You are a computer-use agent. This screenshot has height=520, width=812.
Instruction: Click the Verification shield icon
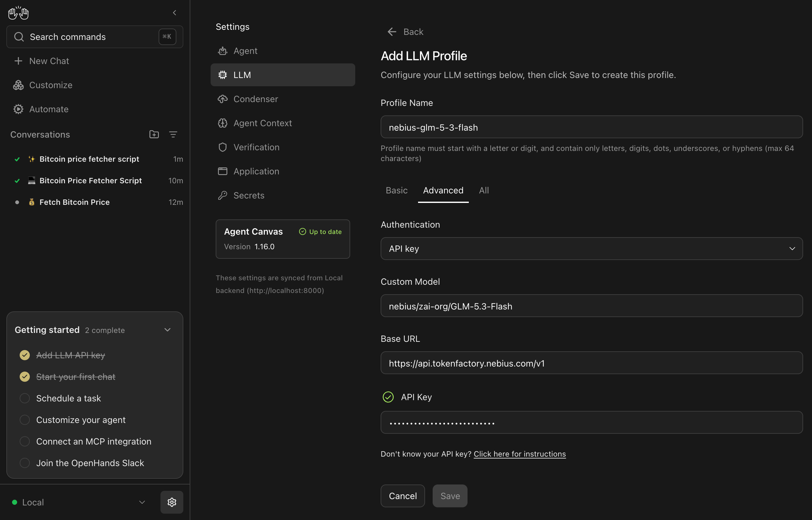(223, 147)
